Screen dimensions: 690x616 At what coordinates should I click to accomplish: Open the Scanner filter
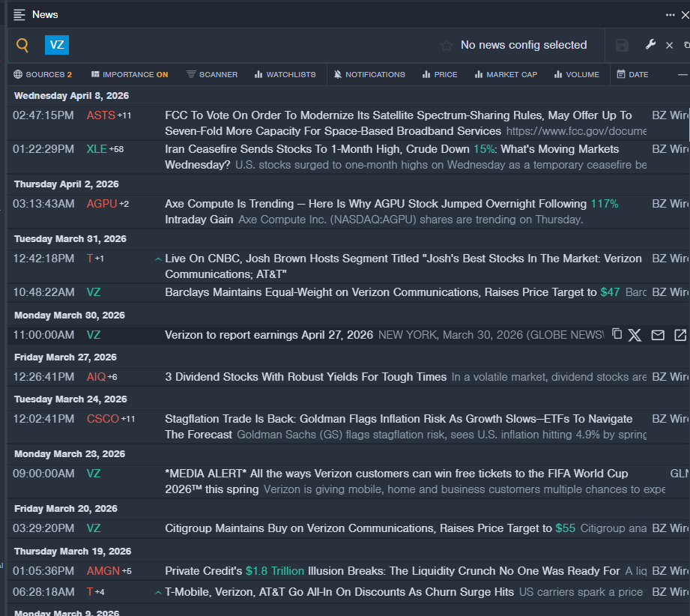(x=212, y=74)
